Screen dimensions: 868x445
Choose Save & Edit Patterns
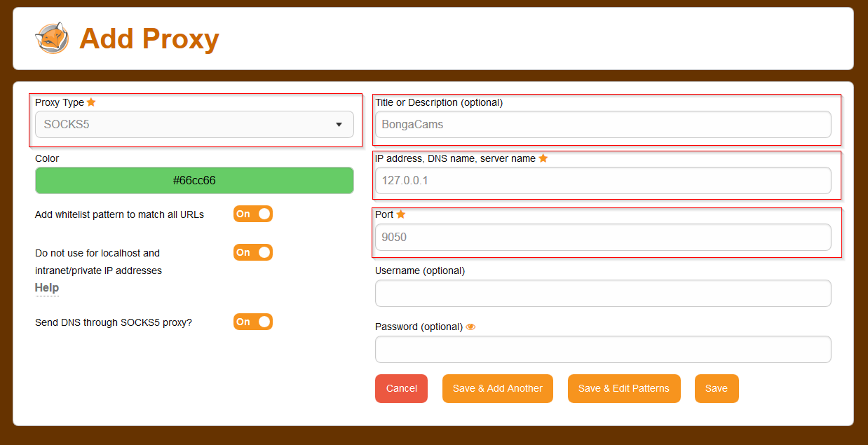pos(623,389)
